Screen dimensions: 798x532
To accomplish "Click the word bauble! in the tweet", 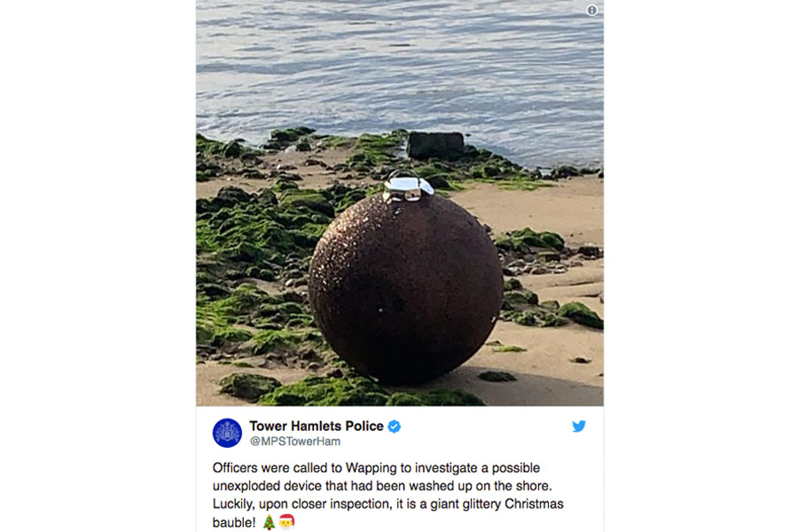I will pyautogui.click(x=234, y=522).
